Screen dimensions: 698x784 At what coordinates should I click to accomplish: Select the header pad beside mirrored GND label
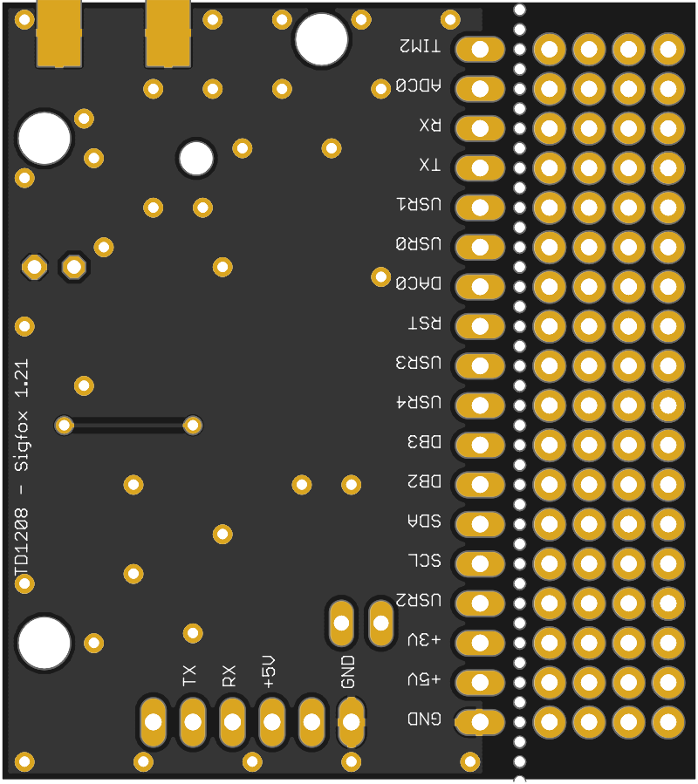pos(479,721)
